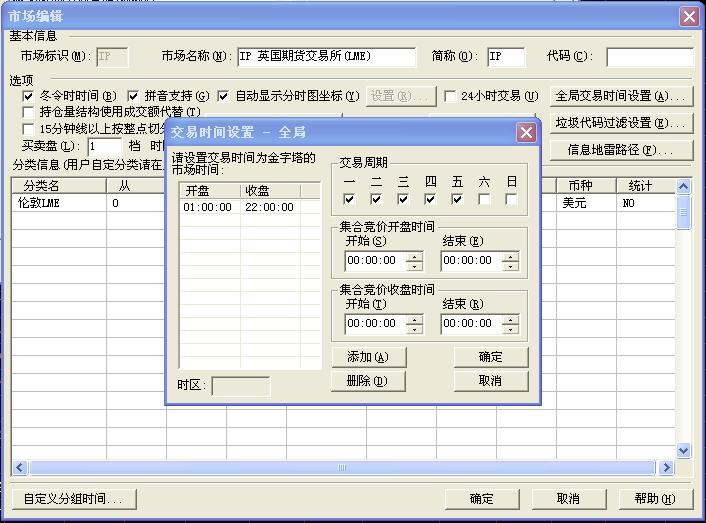Decrease the 集合竞价收盘 结束 time spinner

coord(511,329)
